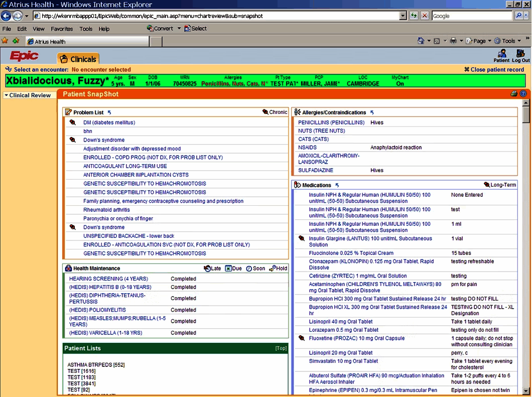Switch to the Clinicals tab

point(78,59)
